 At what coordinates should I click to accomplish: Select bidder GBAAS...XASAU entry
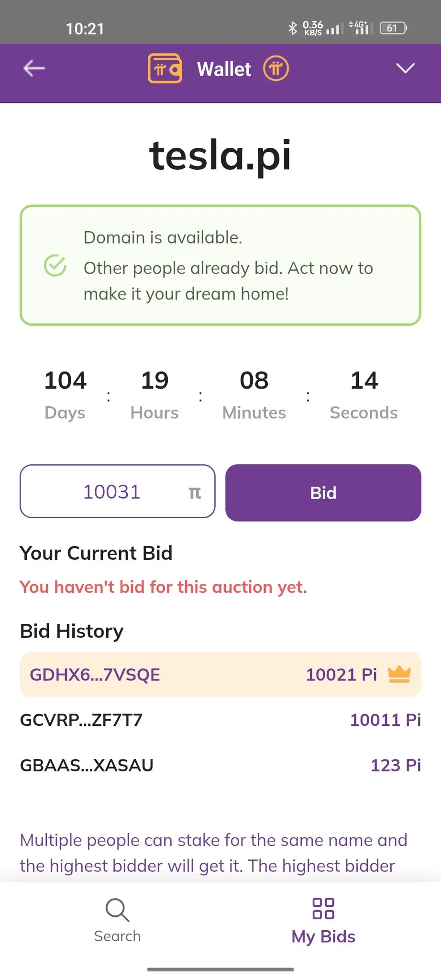click(x=220, y=765)
